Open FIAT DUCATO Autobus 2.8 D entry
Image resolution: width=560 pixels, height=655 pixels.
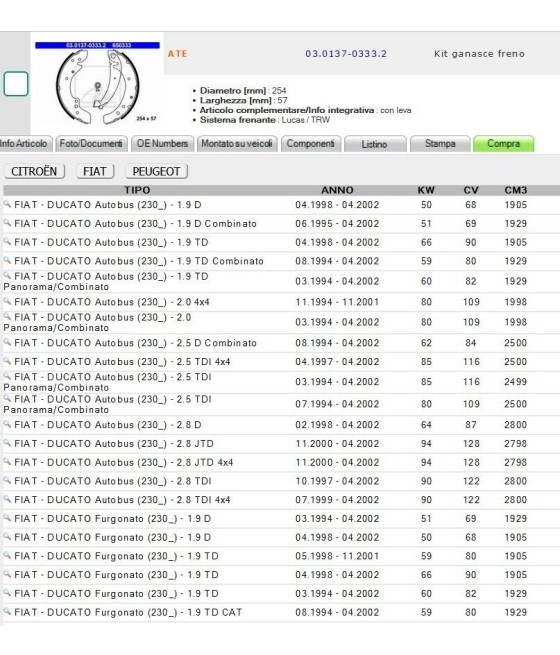coord(108,425)
